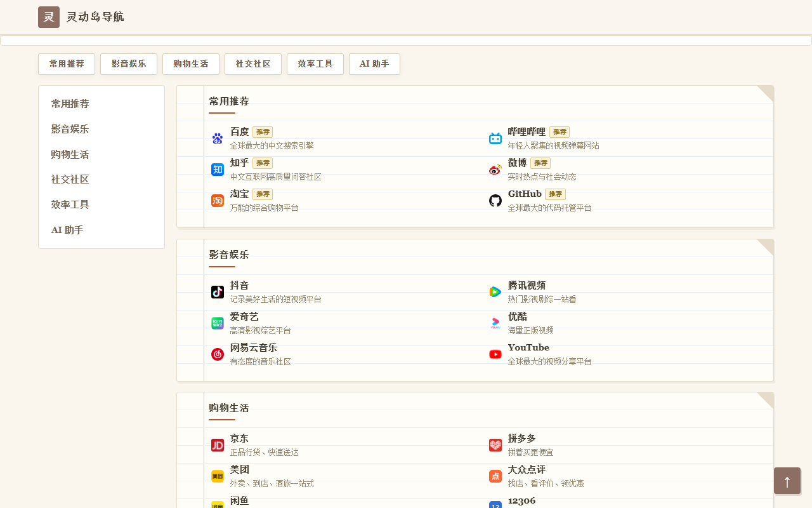Click the Pinduoduo heart icon
Viewport: 812px width, 508px height.
click(495, 445)
